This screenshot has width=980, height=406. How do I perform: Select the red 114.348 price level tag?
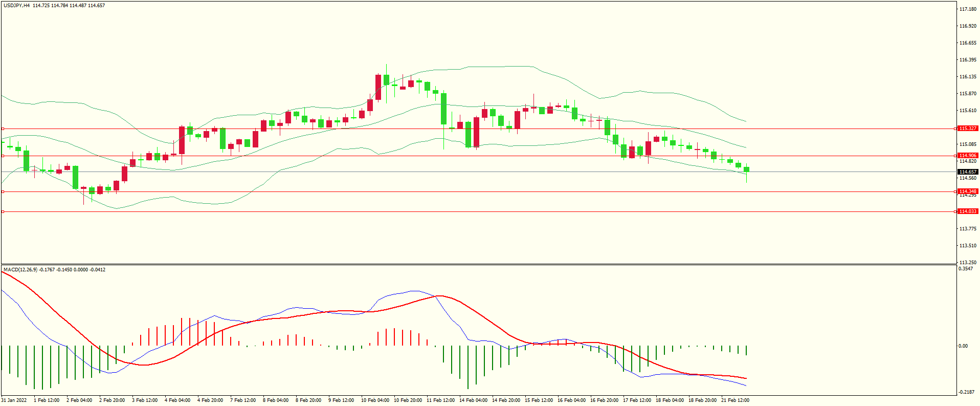click(968, 191)
